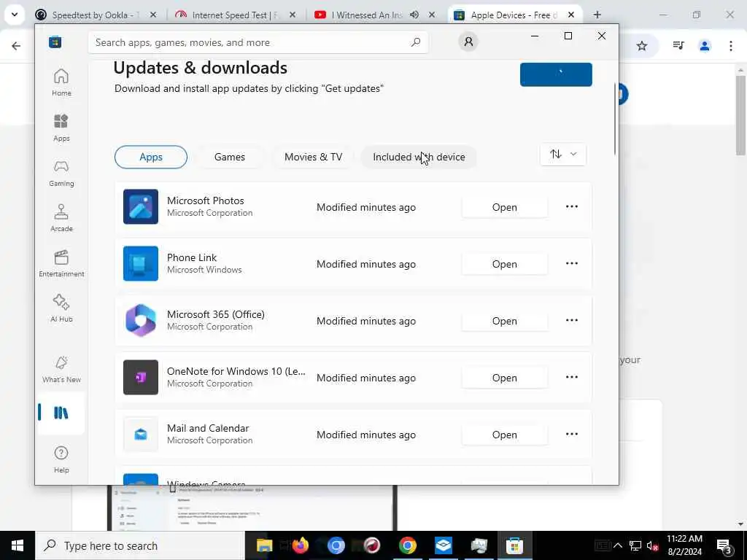Open the Store user account profile icon
This screenshot has height=560, width=747.
click(x=468, y=42)
